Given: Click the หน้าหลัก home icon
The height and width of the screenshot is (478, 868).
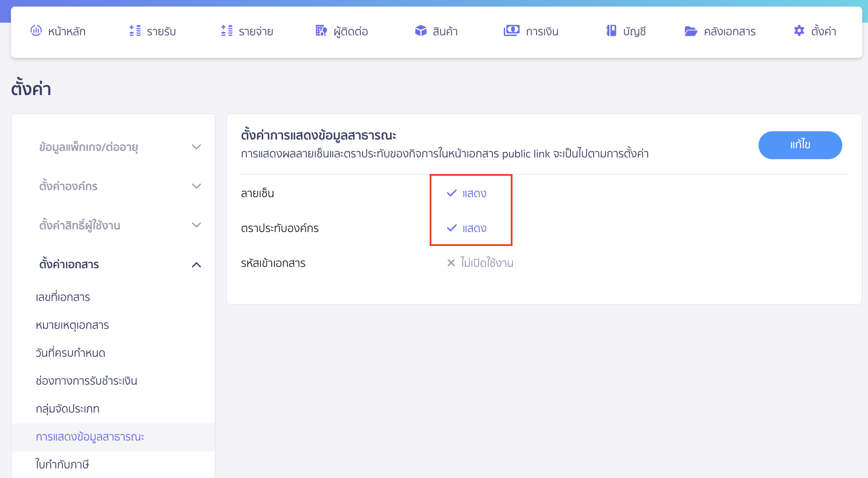Looking at the screenshot, I should click(36, 31).
